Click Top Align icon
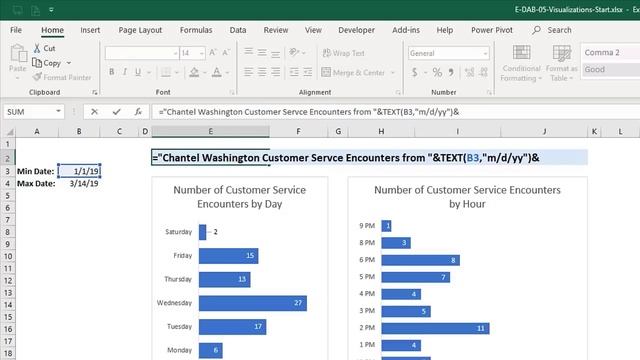 pyautogui.click(x=248, y=52)
